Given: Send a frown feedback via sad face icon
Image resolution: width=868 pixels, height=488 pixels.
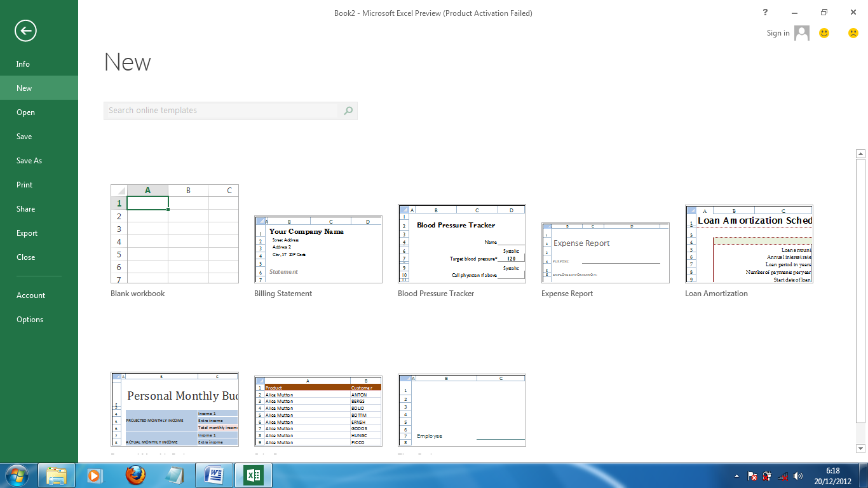Looking at the screenshot, I should pos(853,33).
